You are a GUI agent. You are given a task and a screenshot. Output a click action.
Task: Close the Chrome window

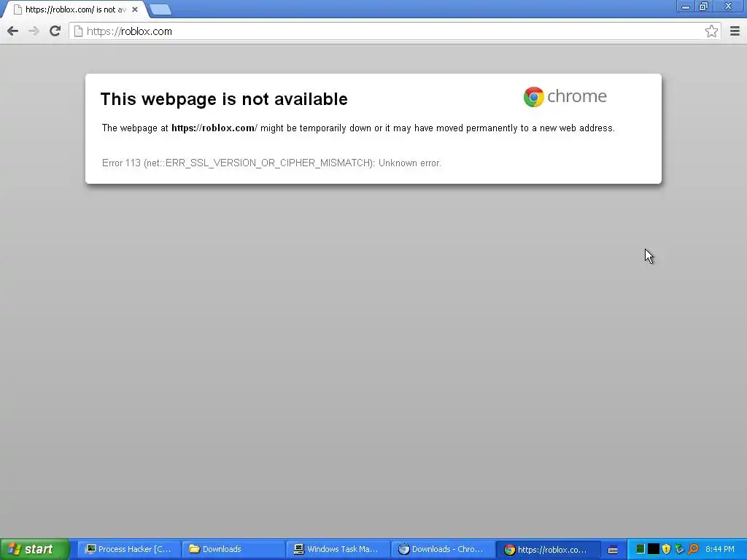(728, 7)
